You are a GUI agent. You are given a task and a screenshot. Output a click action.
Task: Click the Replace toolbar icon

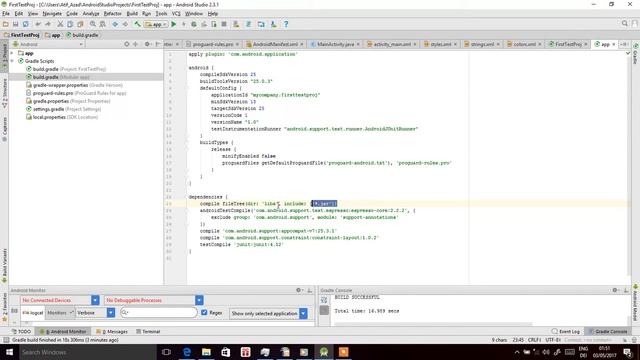(x=102, y=24)
